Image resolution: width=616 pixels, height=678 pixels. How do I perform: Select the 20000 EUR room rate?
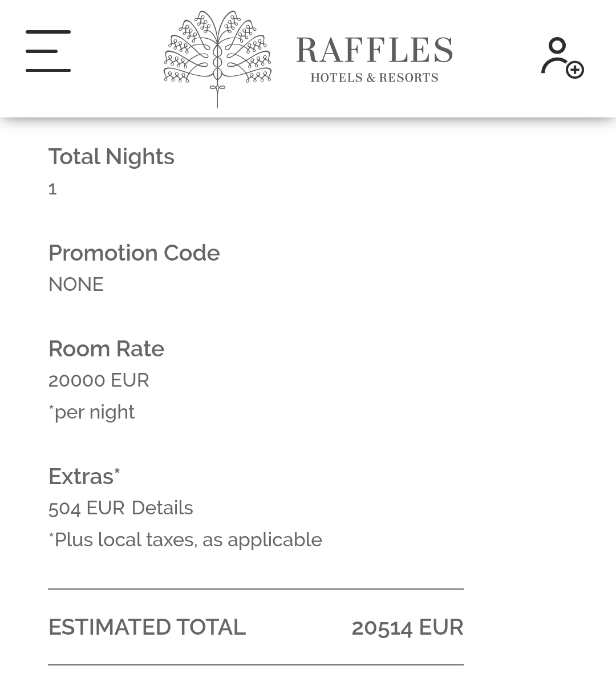pyautogui.click(x=99, y=380)
